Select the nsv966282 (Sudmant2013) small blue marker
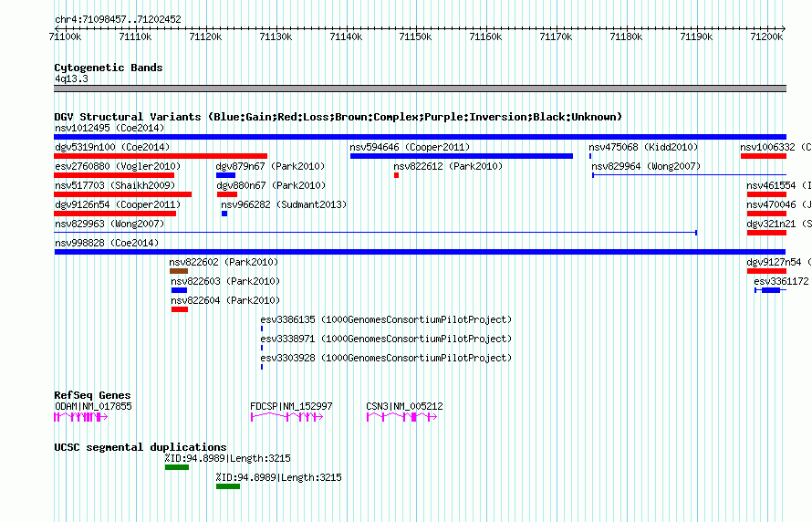The image size is (812, 522). point(224,214)
